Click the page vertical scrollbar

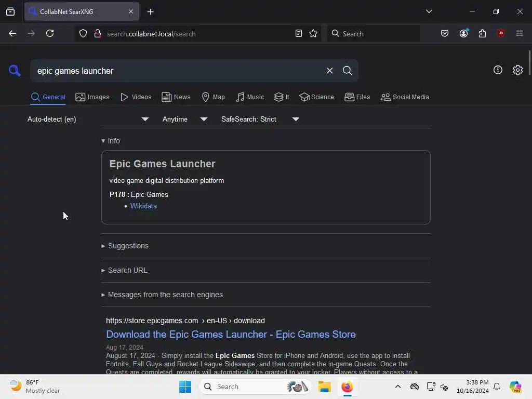click(529, 63)
